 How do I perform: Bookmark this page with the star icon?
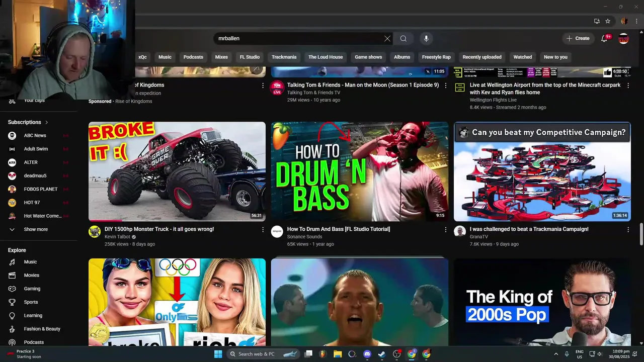608,21
